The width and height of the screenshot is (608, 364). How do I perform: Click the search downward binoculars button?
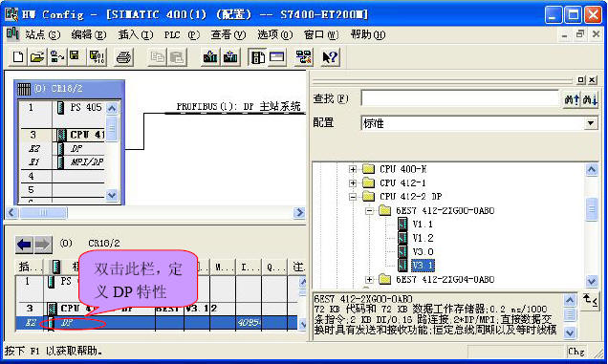click(x=590, y=99)
